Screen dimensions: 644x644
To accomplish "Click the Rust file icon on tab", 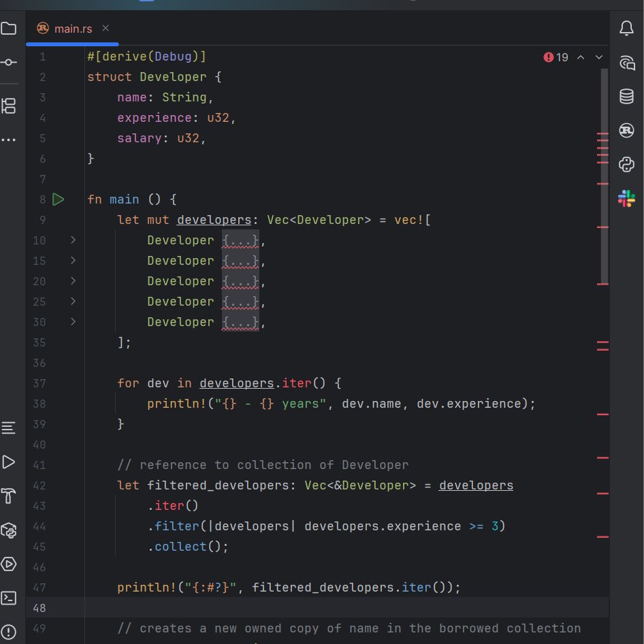I will click(43, 29).
